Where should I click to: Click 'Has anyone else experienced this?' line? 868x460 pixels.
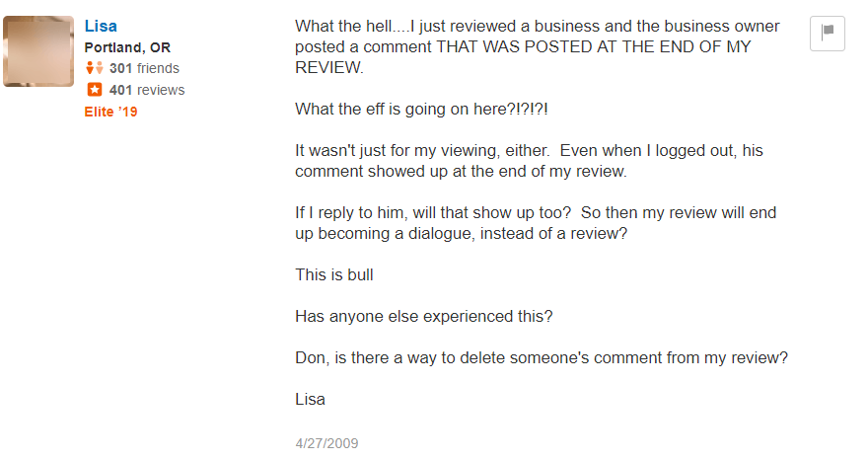pos(424,317)
